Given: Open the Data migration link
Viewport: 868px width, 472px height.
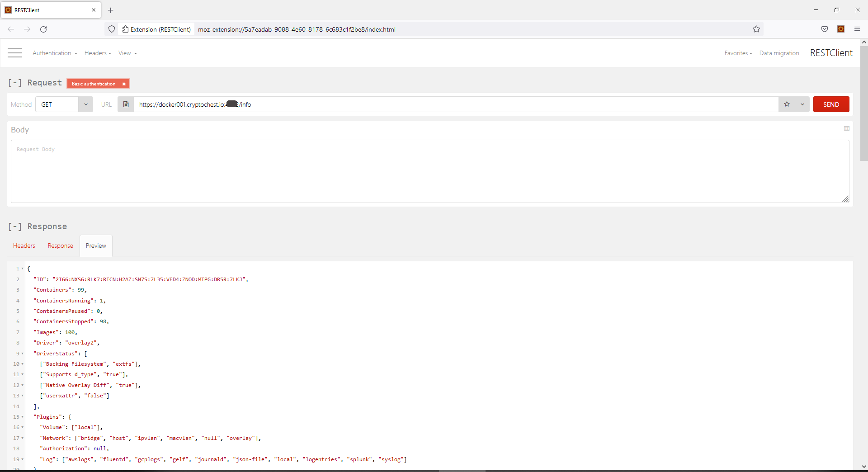Looking at the screenshot, I should click(779, 53).
